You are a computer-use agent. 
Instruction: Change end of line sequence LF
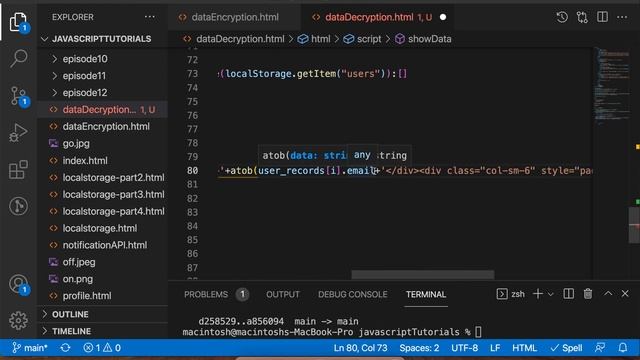[495, 348]
